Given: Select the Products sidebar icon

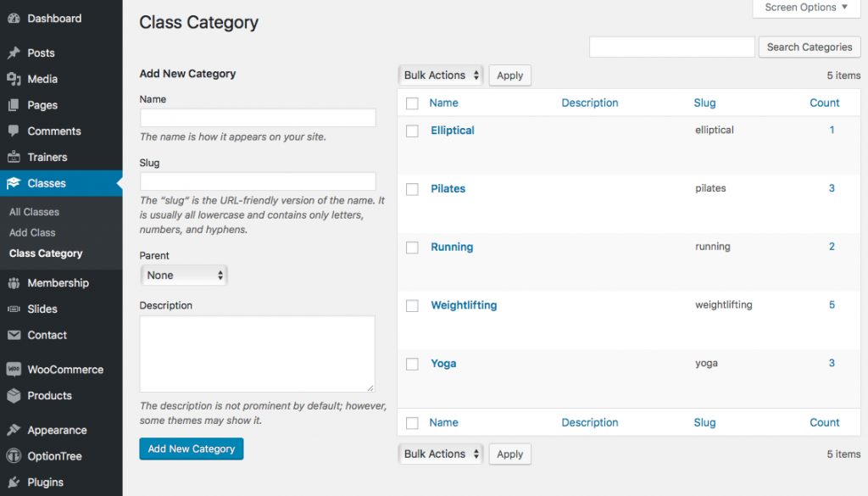Looking at the screenshot, I should (x=47, y=395).
